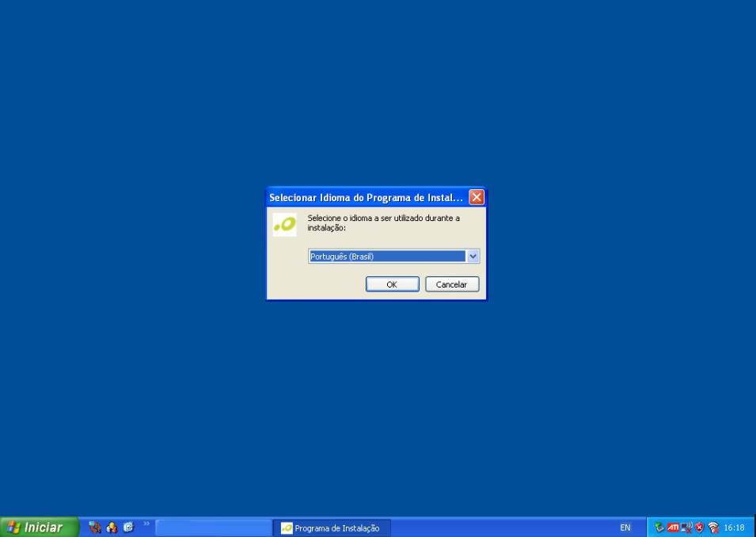Expand the Quick Launch overflow chevron
756x537 pixels.
click(146, 524)
